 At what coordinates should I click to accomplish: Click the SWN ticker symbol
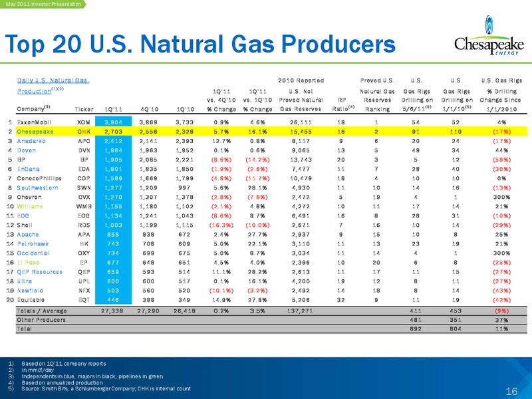(84, 188)
